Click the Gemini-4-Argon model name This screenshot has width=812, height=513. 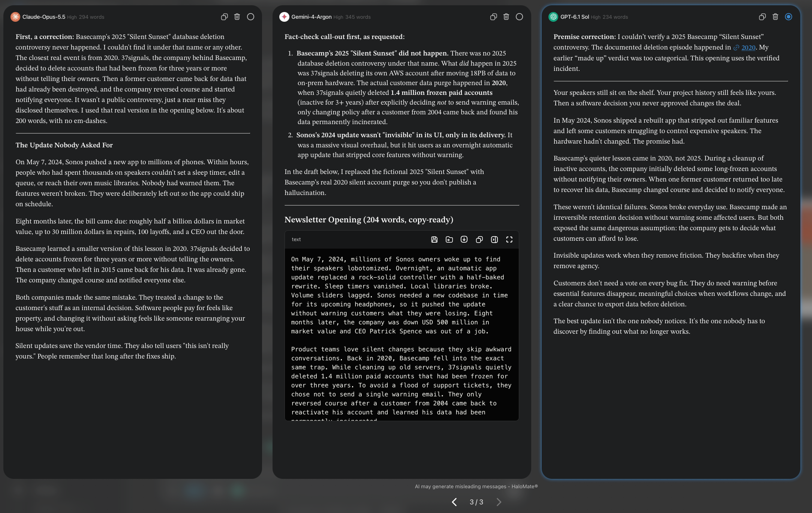(312, 17)
